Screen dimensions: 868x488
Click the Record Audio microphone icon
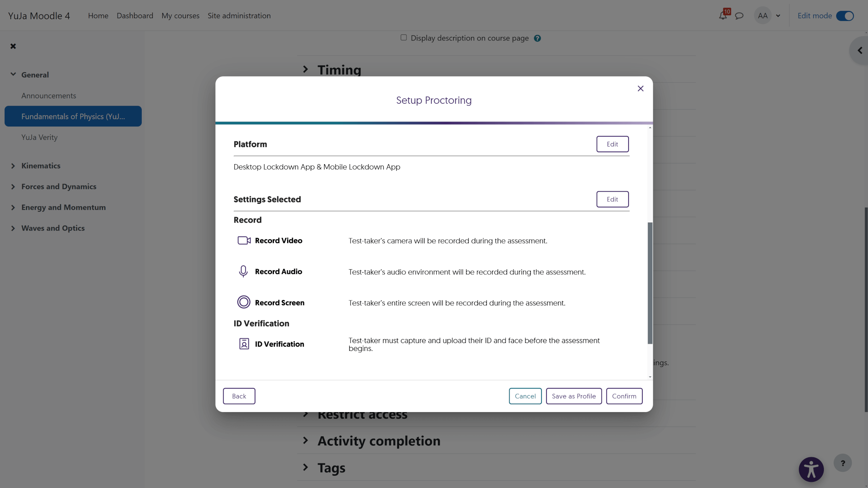243,271
